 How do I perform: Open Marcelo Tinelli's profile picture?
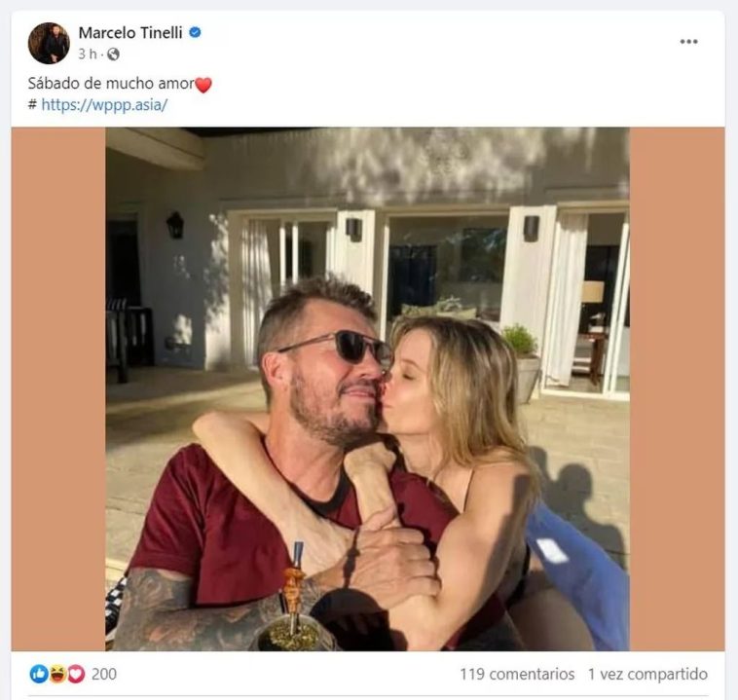pos(49,44)
